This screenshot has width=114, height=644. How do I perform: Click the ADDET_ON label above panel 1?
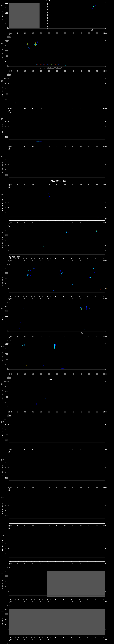pyautogui.click(x=47, y=1)
